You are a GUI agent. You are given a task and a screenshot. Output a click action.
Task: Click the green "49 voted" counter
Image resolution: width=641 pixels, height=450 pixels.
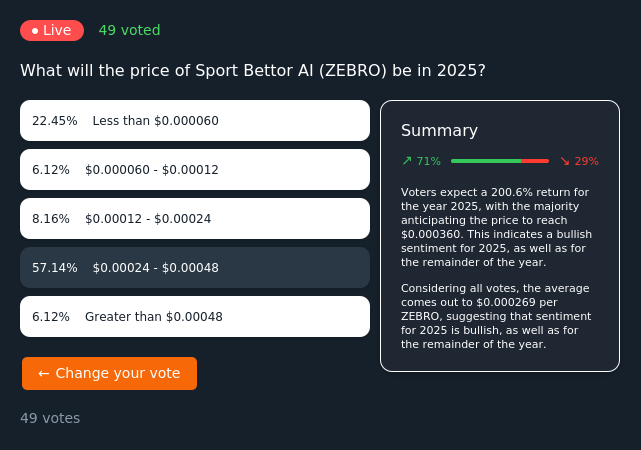point(129,31)
